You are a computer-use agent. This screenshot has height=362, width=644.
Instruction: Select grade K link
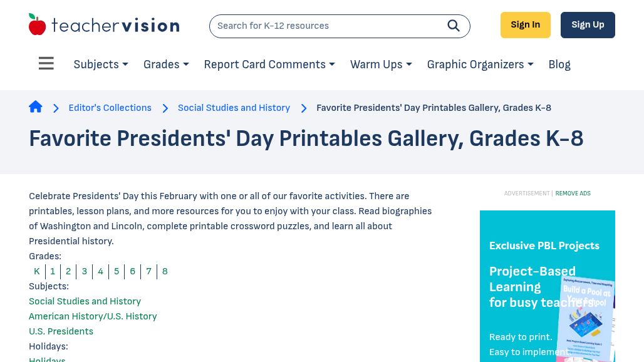coord(37,271)
